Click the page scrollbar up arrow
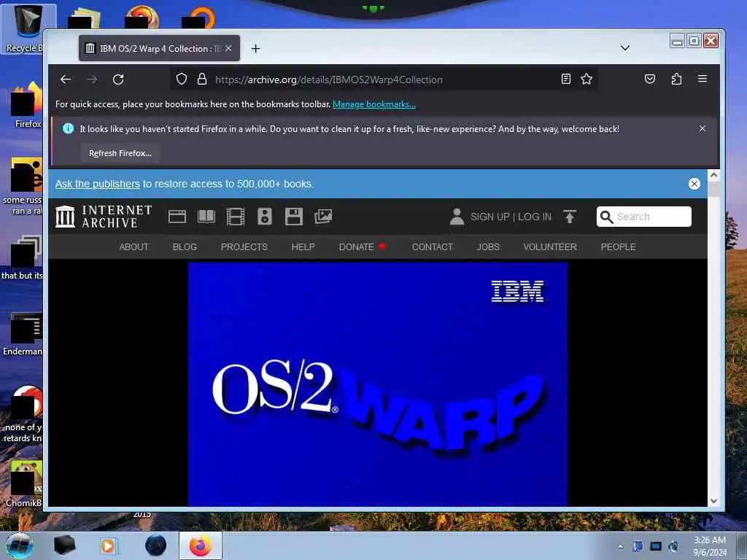The image size is (747, 560). tap(713, 175)
